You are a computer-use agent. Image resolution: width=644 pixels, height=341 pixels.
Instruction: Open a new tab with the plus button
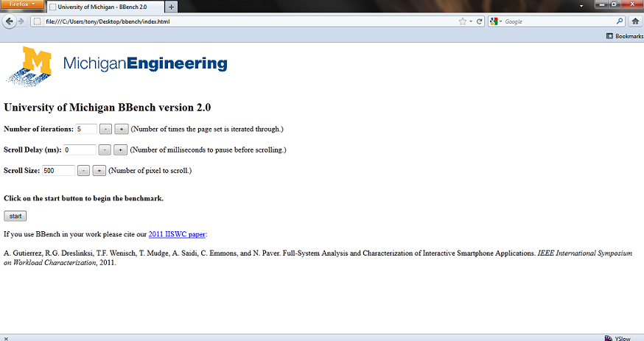[171, 7]
